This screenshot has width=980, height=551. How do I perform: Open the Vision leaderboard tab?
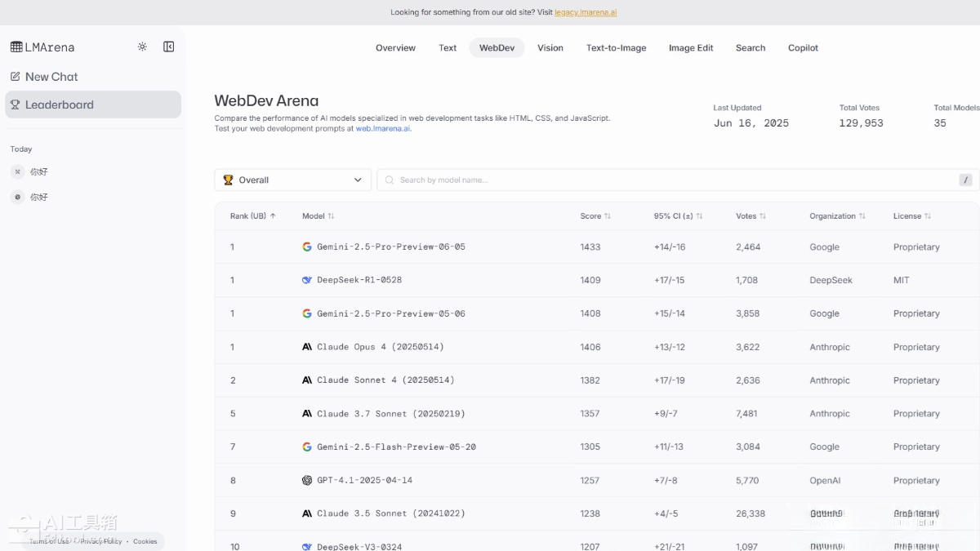click(x=550, y=48)
